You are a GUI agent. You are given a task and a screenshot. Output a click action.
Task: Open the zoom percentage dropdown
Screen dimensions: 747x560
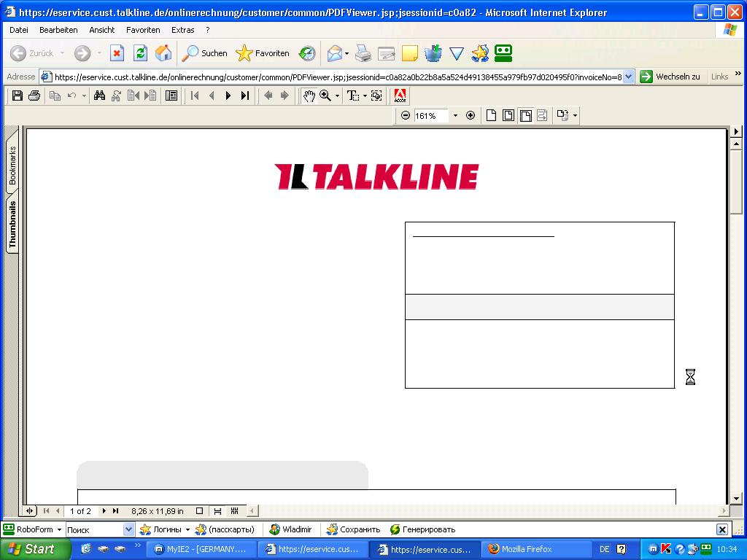[x=455, y=115]
